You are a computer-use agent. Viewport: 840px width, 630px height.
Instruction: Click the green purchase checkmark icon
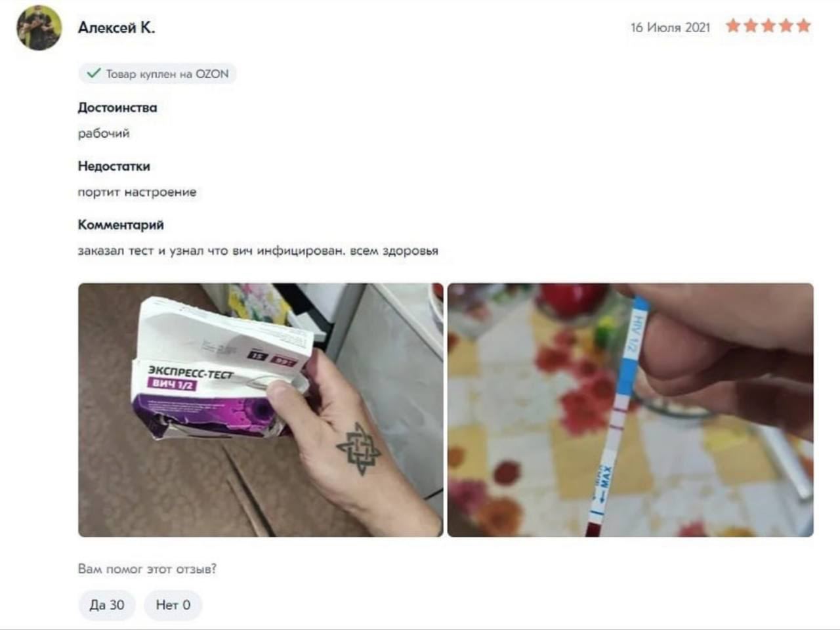click(93, 73)
